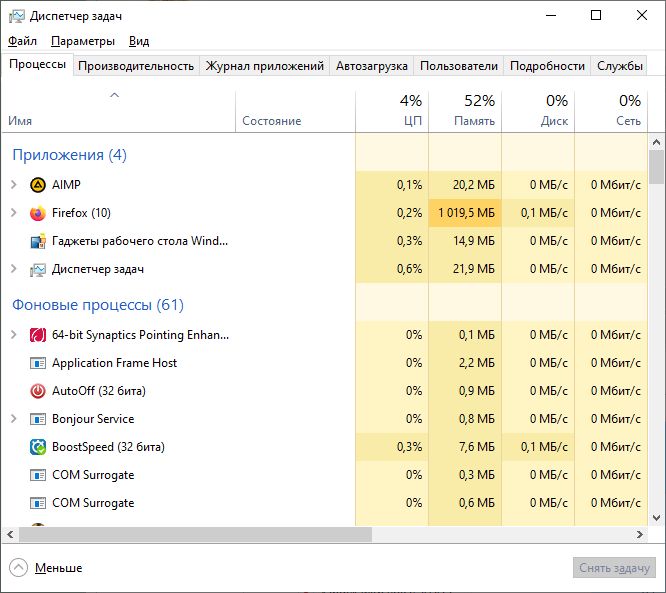Click the Bonjour Service icon

click(38, 419)
